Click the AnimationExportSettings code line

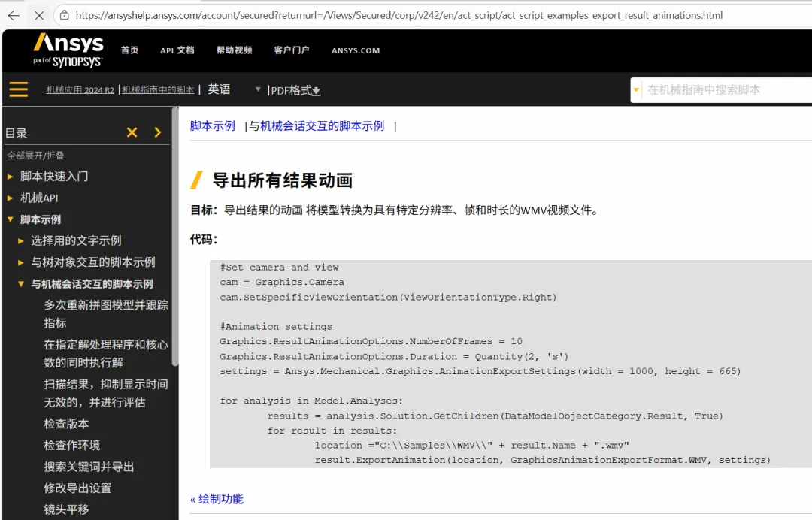point(480,371)
